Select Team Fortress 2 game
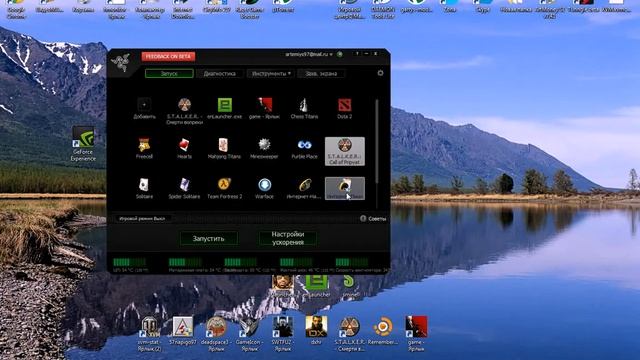Screen dimensions: 640x360 coord(224,189)
